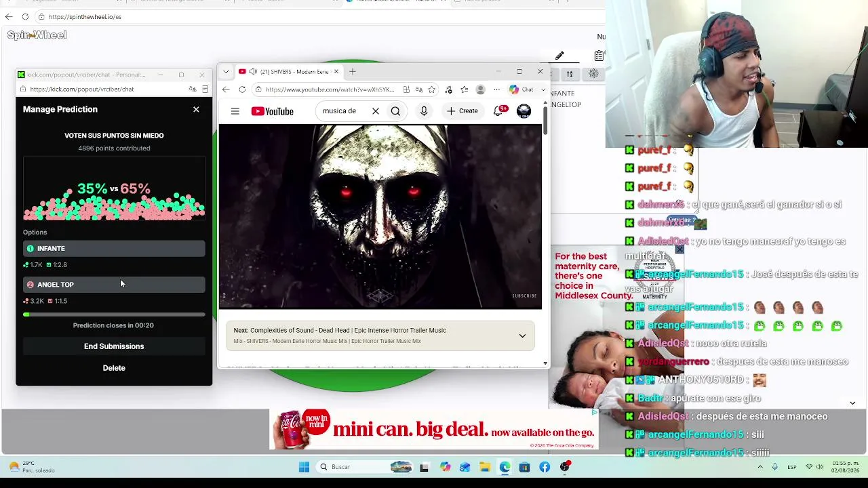Open the YouTube Create button
868x488 pixels.
click(462, 111)
